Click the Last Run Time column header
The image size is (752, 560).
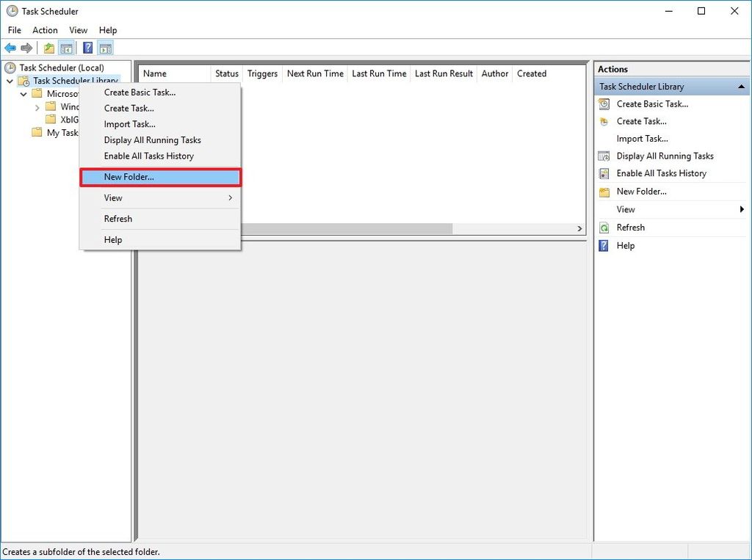pos(379,73)
